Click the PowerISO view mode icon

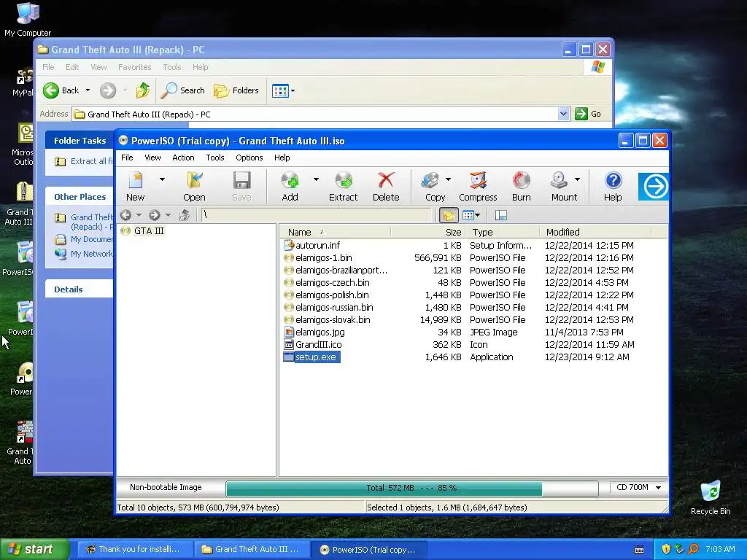coord(468,215)
